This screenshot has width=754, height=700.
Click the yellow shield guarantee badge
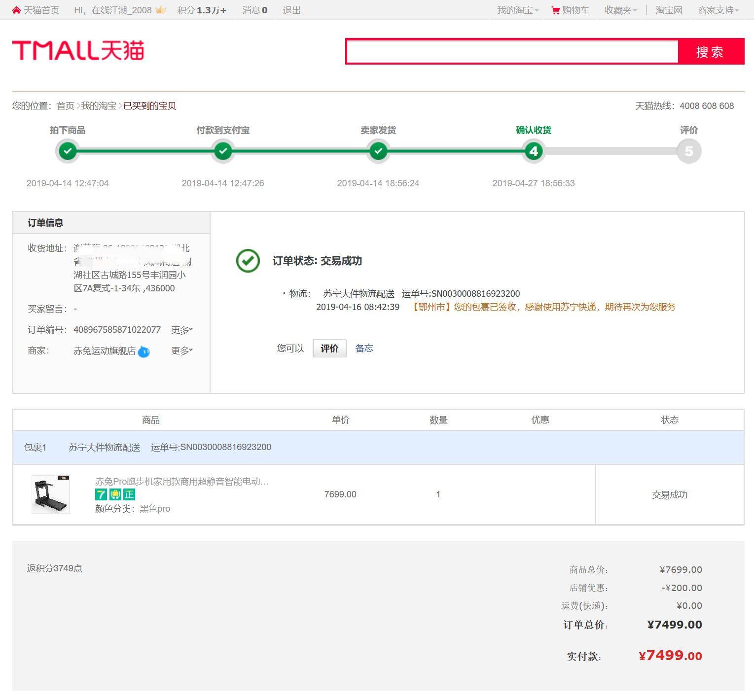115,494
